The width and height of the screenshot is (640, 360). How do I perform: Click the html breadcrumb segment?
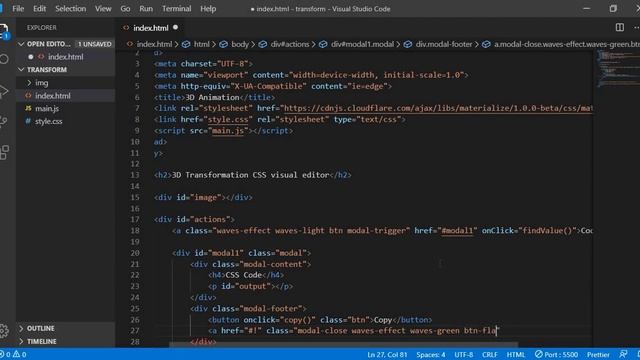coord(201,44)
